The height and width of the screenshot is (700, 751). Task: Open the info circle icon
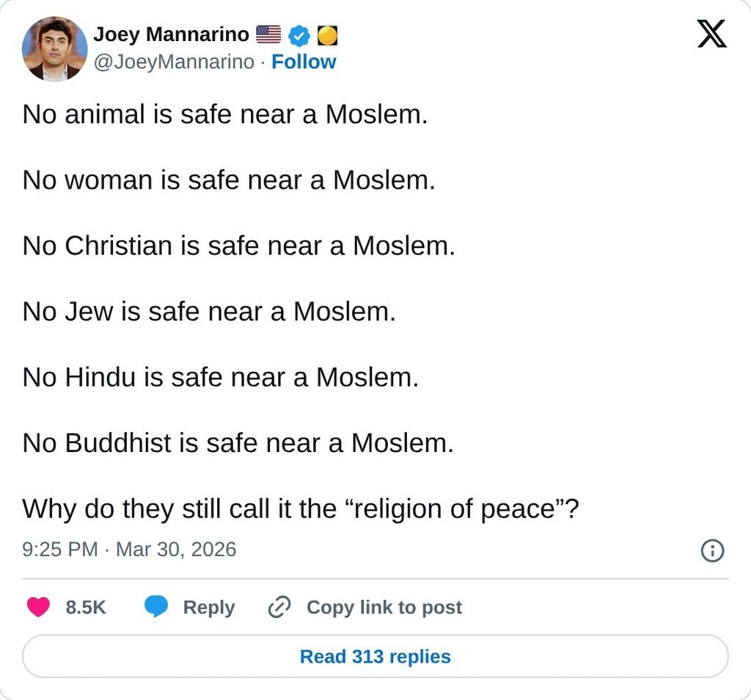[x=712, y=550]
